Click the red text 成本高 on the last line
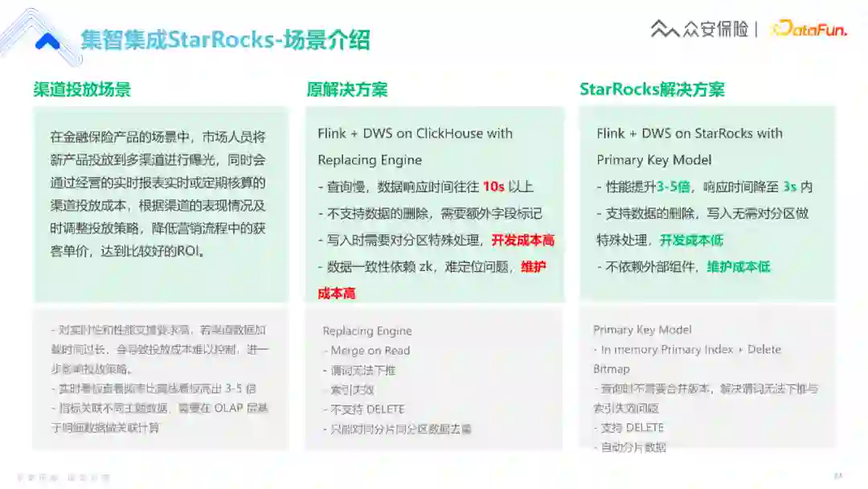Image resolution: width=868 pixels, height=489 pixels. (x=337, y=294)
